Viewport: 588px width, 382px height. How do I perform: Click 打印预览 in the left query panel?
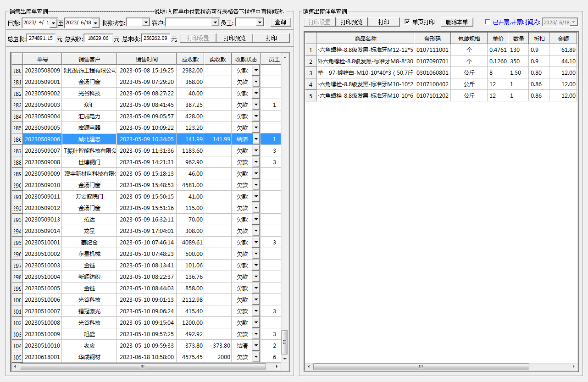tap(234, 38)
